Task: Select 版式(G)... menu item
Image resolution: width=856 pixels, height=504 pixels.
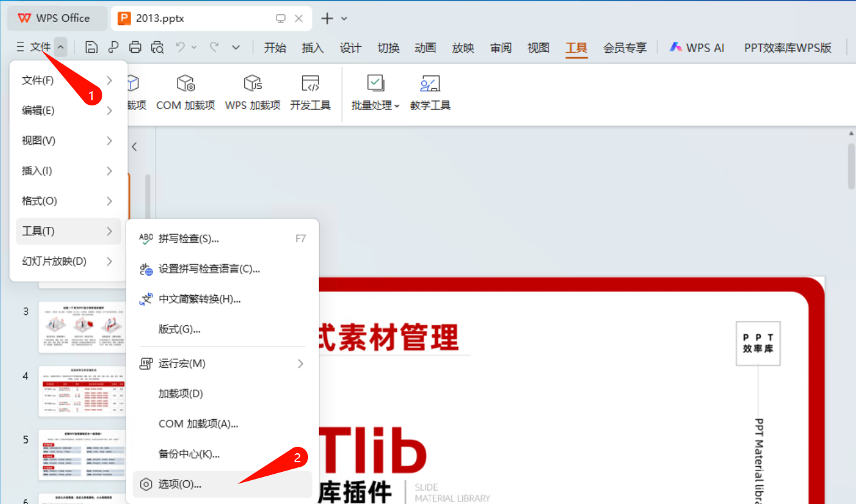Action: (222, 329)
